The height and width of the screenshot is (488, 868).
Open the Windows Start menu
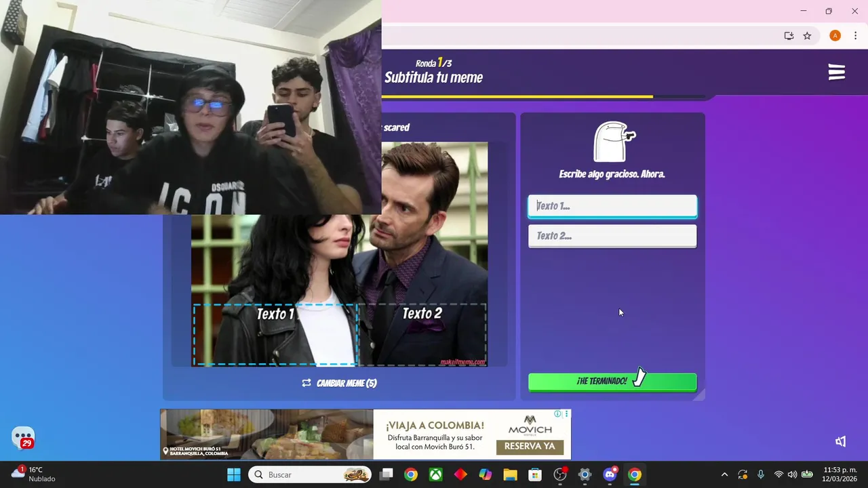pyautogui.click(x=233, y=474)
